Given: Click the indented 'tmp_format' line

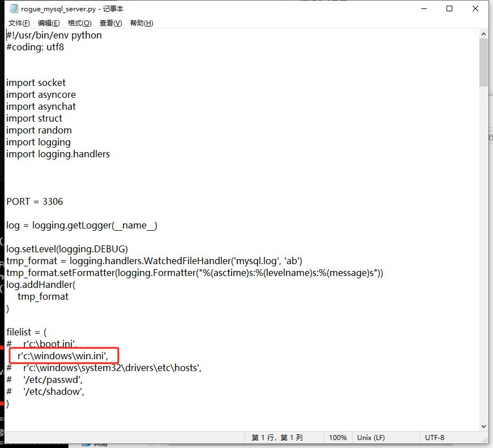Looking at the screenshot, I should pyautogui.click(x=43, y=296).
